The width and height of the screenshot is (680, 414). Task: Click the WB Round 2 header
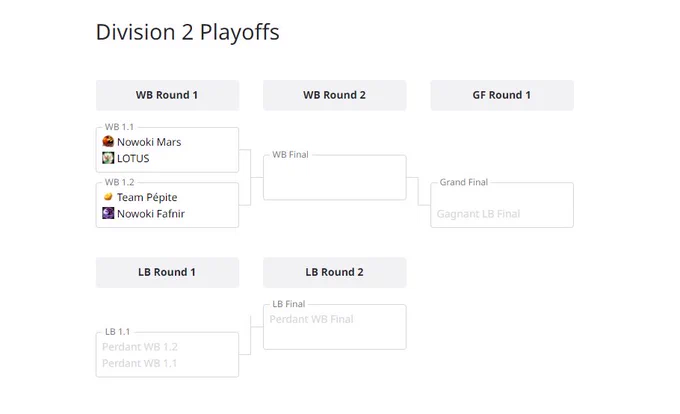(x=335, y=95)
